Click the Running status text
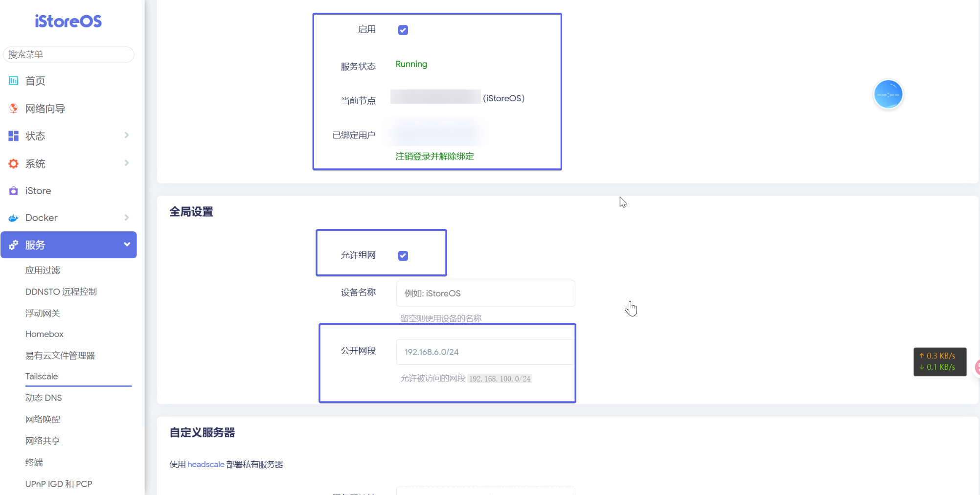980x495 pixels. 411,64
